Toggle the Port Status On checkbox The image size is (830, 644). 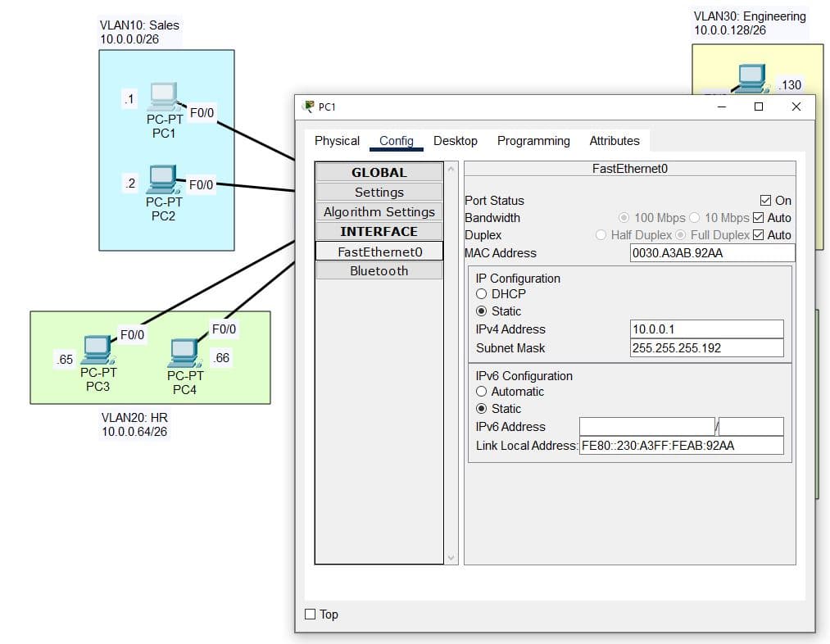pos(765,201)
